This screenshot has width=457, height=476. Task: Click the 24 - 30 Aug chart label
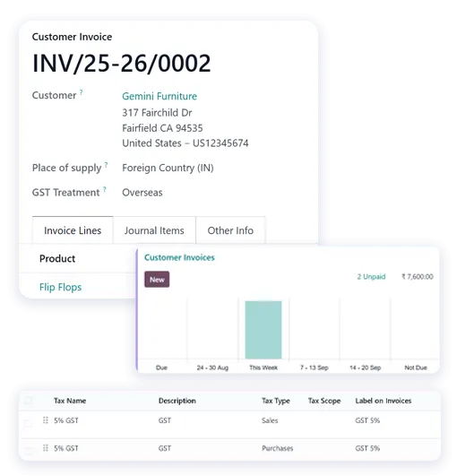[212, 368]
